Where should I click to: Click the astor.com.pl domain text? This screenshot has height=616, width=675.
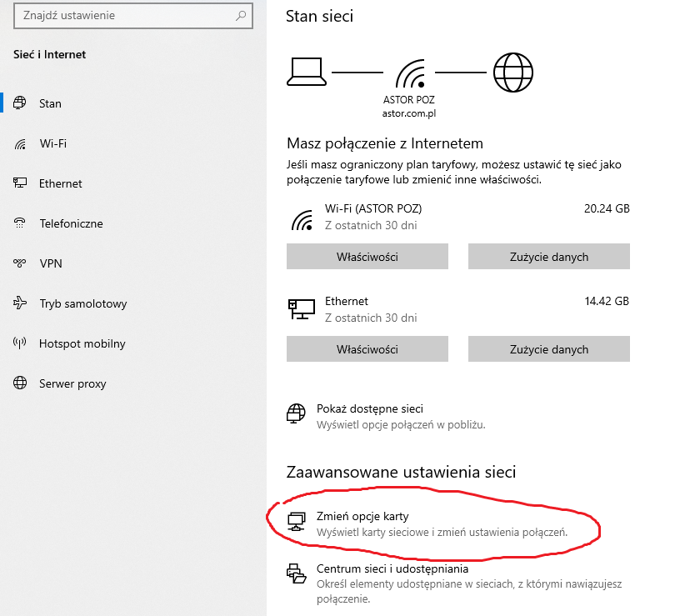point(409,113)
